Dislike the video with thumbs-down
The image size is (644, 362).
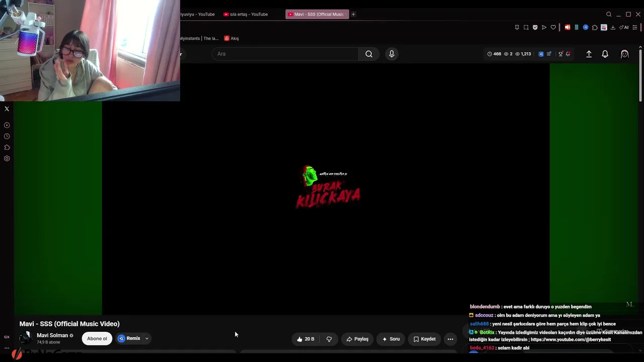pos(329,339)
